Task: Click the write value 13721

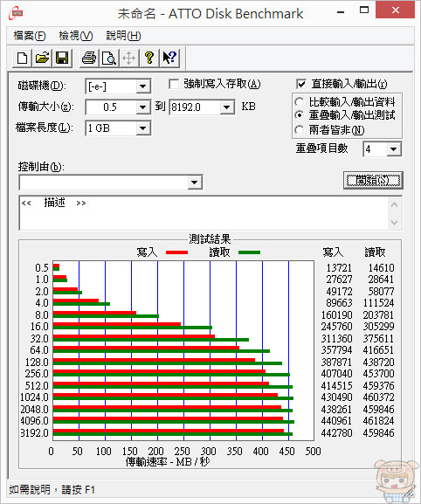Action: [x=339, y=268]
